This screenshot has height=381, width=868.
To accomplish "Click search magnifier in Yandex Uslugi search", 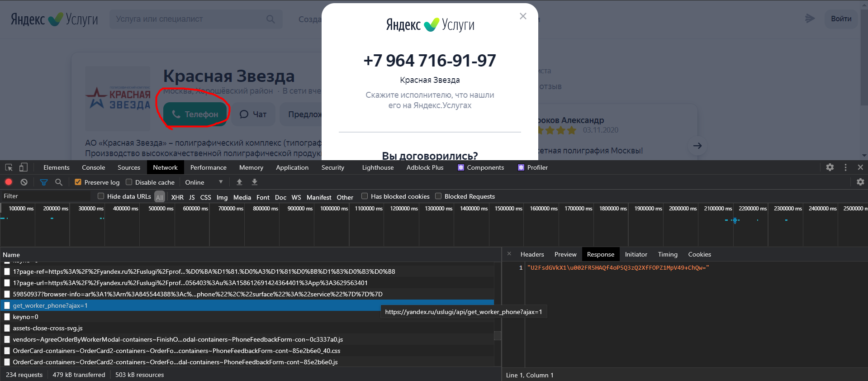I will coord(270,19).
